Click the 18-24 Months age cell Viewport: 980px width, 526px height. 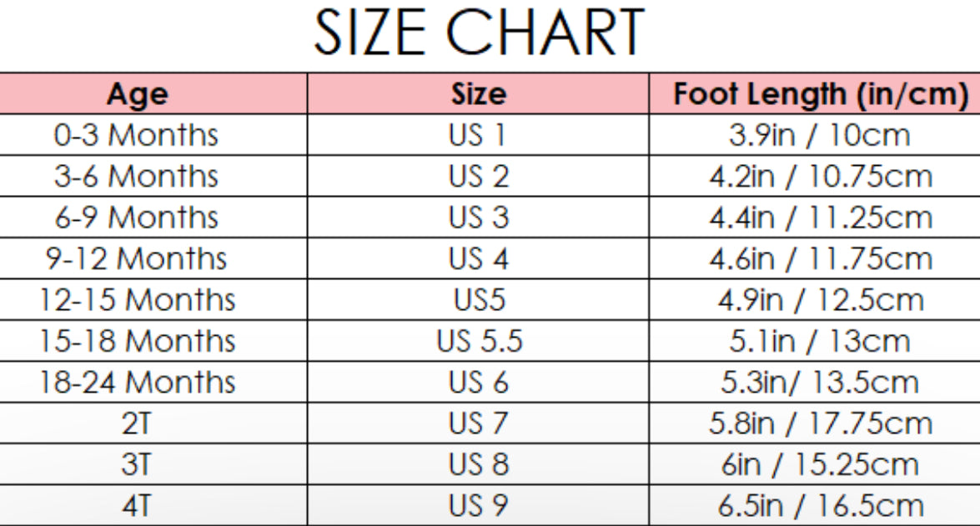137,382
